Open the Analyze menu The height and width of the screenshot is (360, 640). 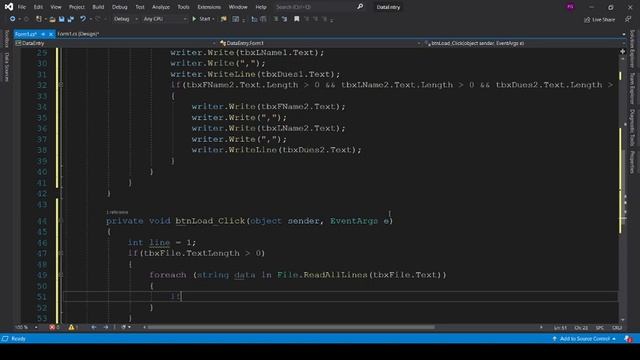click(x=160, y=7)
